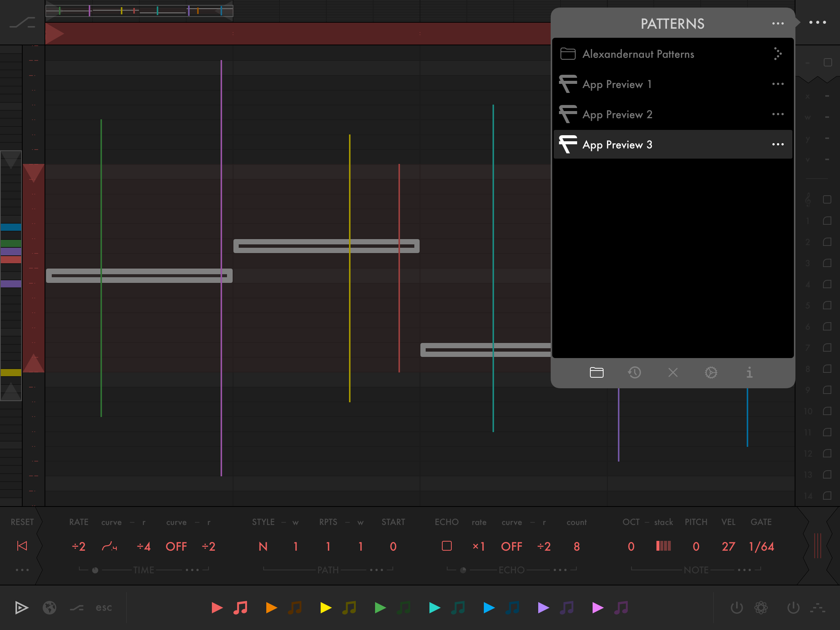Screen dimensions: 840x630
Task: Click the info icon in Patterns footer
Action: pyautogui.click(x=749, y=372)
